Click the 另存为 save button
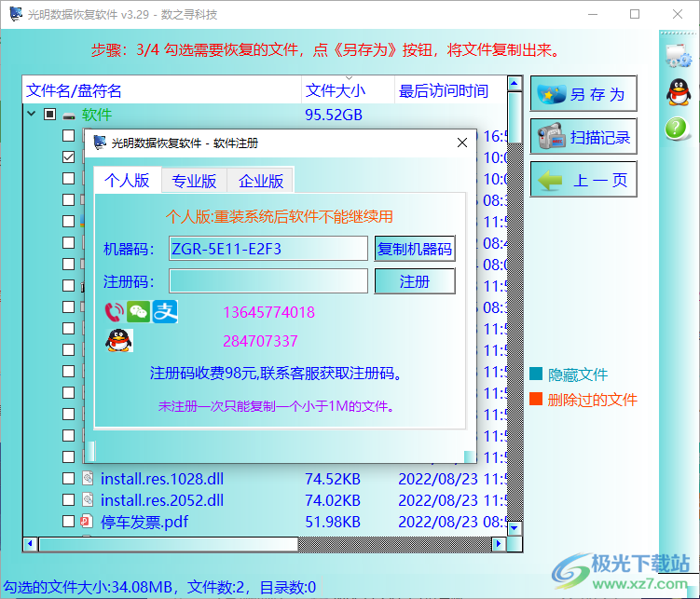 pyautogui.click(x=583, y=94)
